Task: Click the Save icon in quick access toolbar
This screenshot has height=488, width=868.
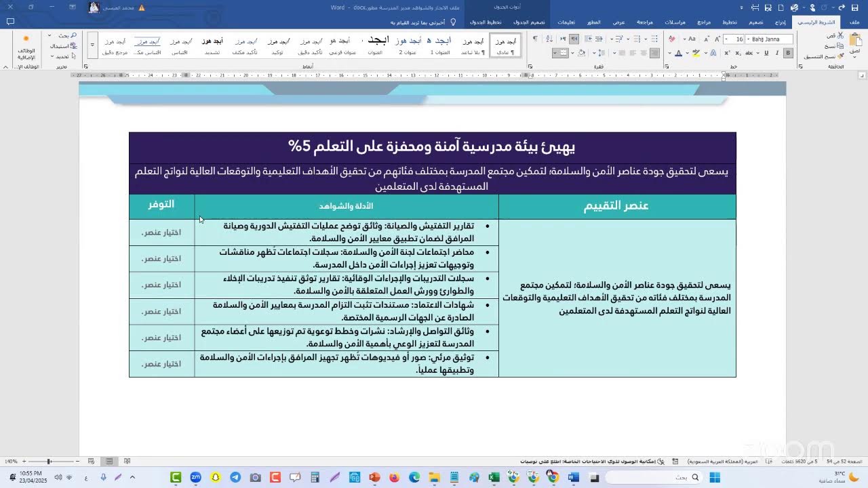Action: pos(854,7)
